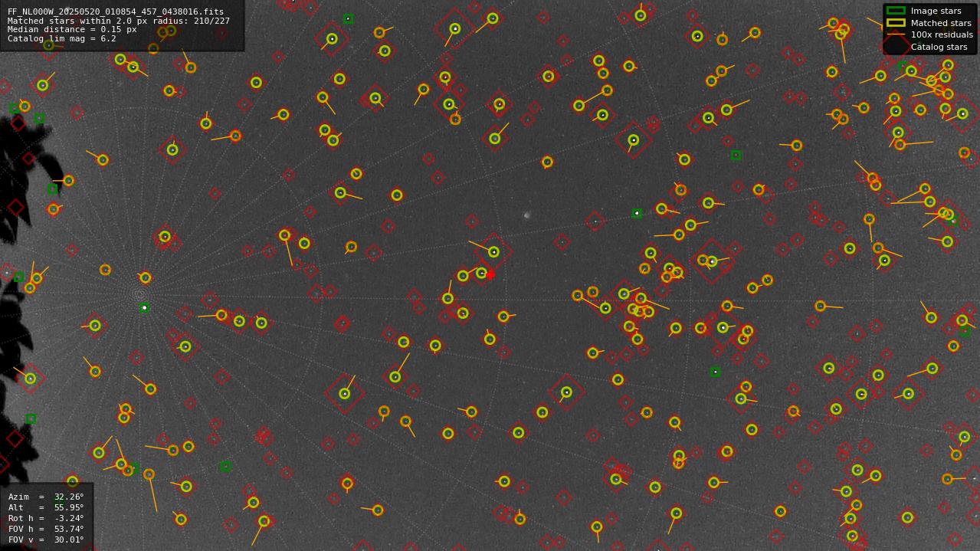Click the orange 100x residuals legend line
Viewport: 980px width, 551px height.
895,34
